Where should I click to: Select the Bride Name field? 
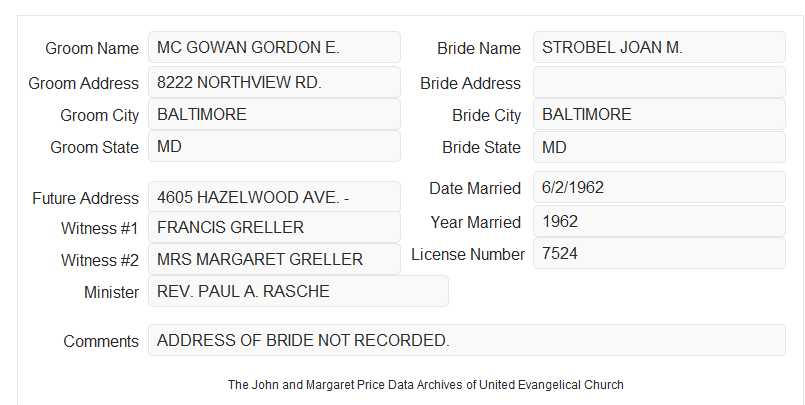[659, 47]
